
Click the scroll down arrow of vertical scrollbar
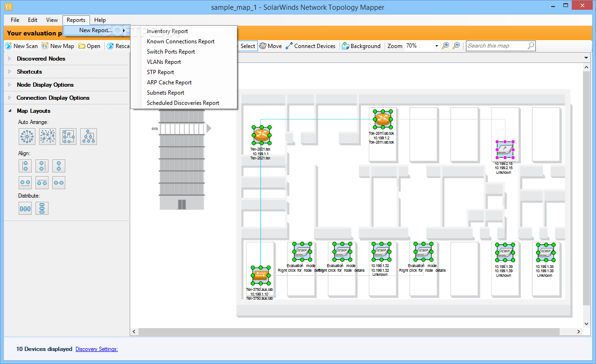(x=587, y=323)
